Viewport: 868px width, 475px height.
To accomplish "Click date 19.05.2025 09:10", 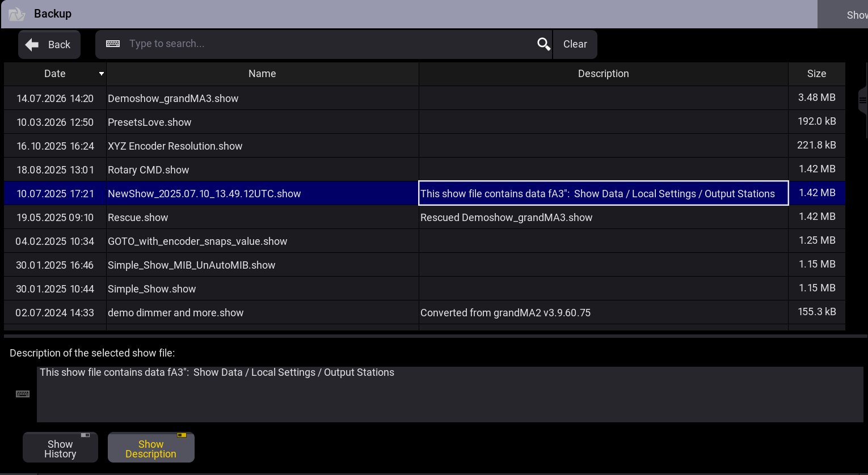I will coord(55,218).
